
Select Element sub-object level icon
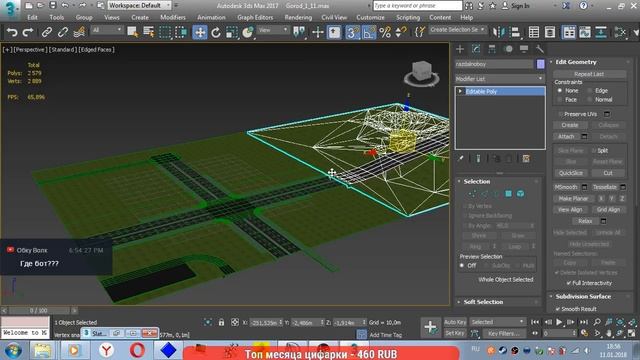point(520,193)
